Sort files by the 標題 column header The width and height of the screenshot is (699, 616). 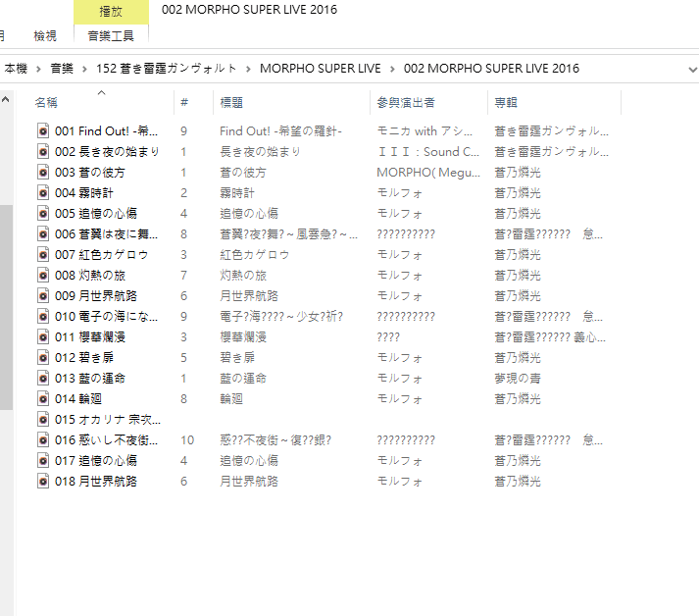click(231, 102)
